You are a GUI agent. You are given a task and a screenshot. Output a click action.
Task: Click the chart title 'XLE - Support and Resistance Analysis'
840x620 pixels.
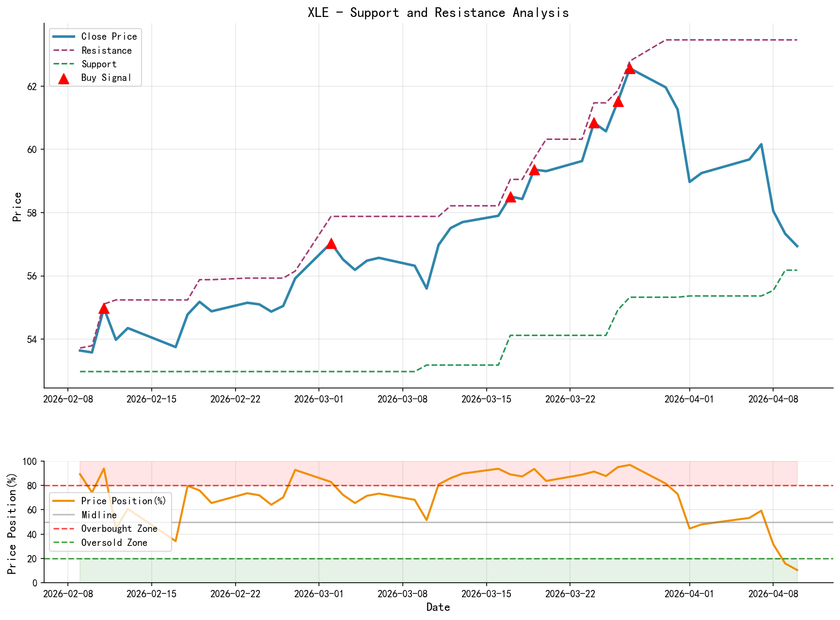438,13
